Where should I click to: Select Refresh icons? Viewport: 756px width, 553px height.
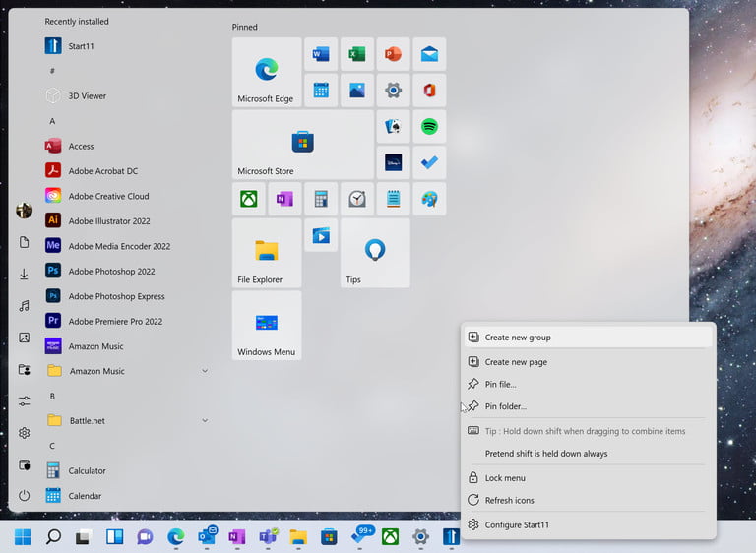(589, 500)
